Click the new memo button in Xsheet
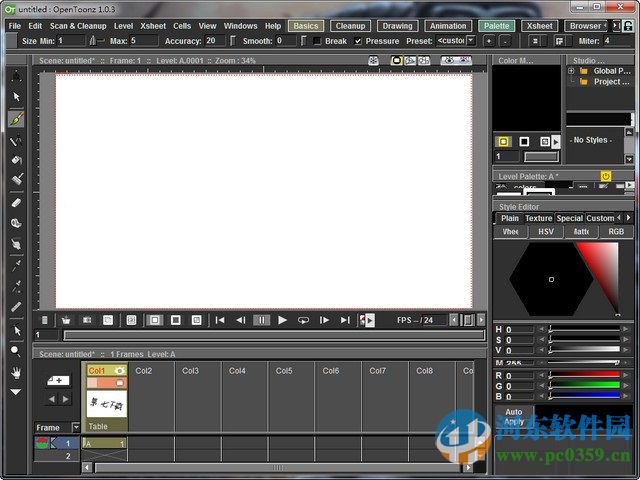The height and width of the screenshot is (480, 640). point(58,380)
